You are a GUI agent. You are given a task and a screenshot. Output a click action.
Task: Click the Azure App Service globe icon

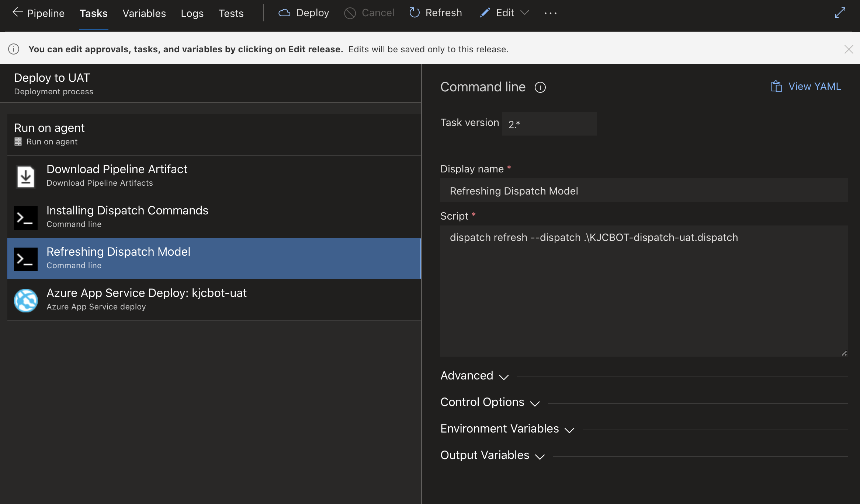coord(26,301)
